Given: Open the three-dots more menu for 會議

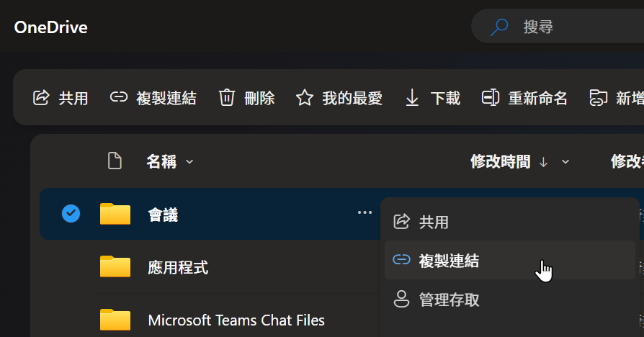Looking at the screenshot, I should pyautogui.click(x=365, y=212).
